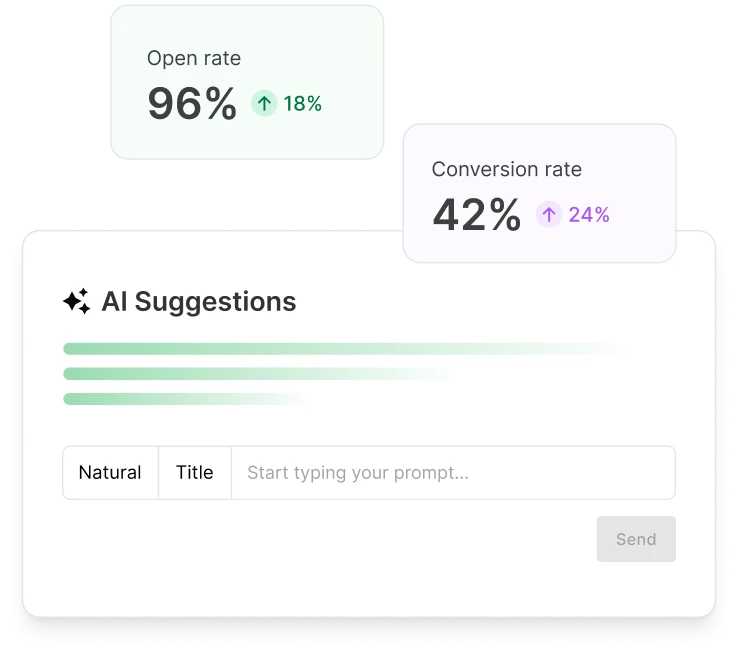The width and height of the screenshot is (744, 651).
Task: Select the Natural tone option
Action: pyautogui.click(x=110, y=473)
